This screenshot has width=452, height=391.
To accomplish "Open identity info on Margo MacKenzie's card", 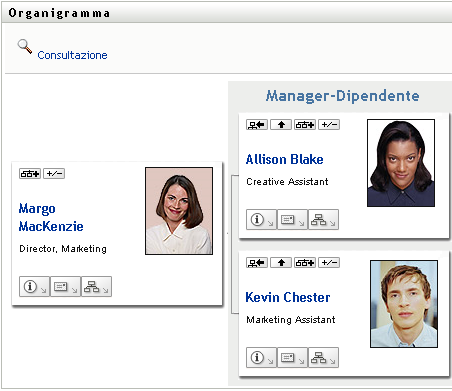I will click(x=34, y=286).
